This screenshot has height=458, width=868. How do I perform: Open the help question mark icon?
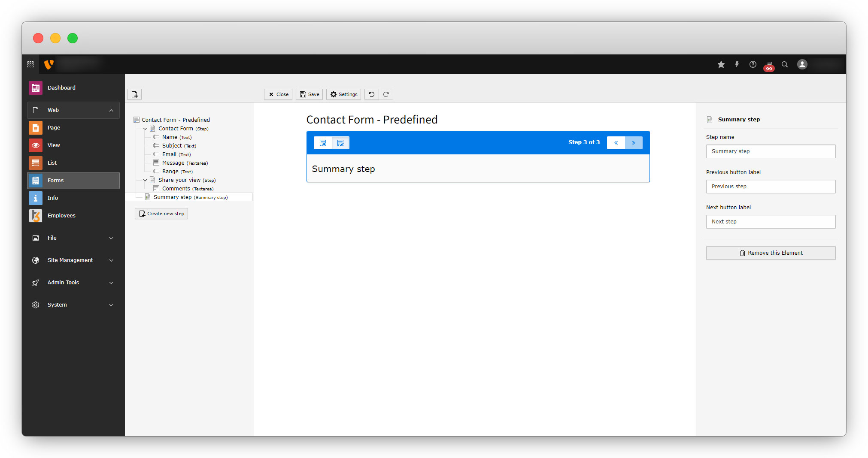click(x=753, y=64)
